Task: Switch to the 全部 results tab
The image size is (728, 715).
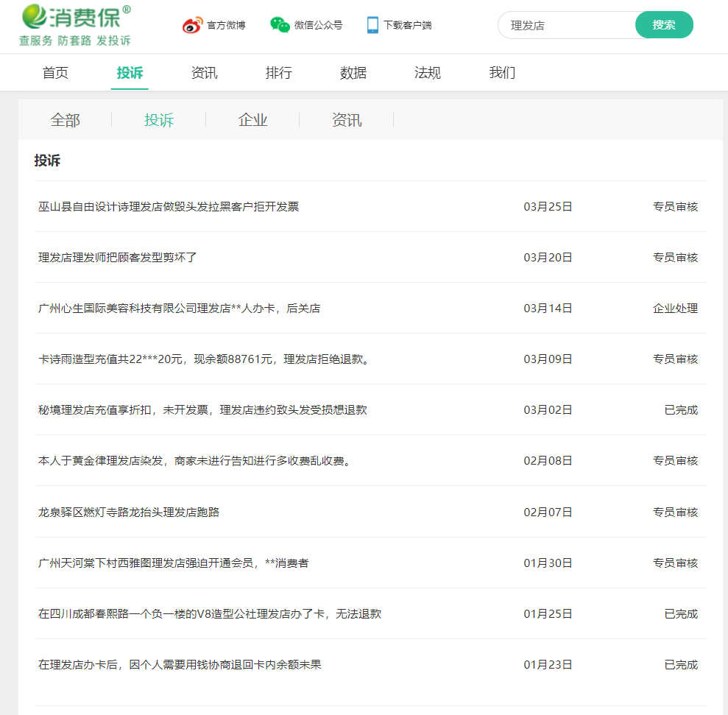Action: coord(65,120)
